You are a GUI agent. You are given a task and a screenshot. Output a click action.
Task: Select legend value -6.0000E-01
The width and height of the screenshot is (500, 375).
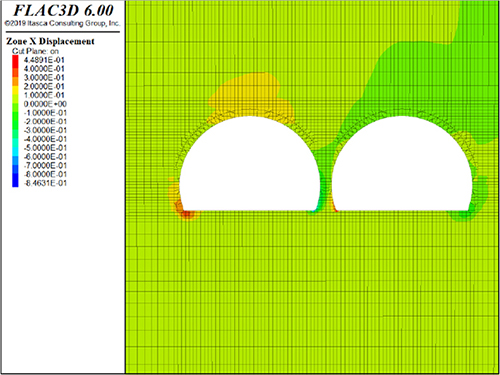[45, 157]
